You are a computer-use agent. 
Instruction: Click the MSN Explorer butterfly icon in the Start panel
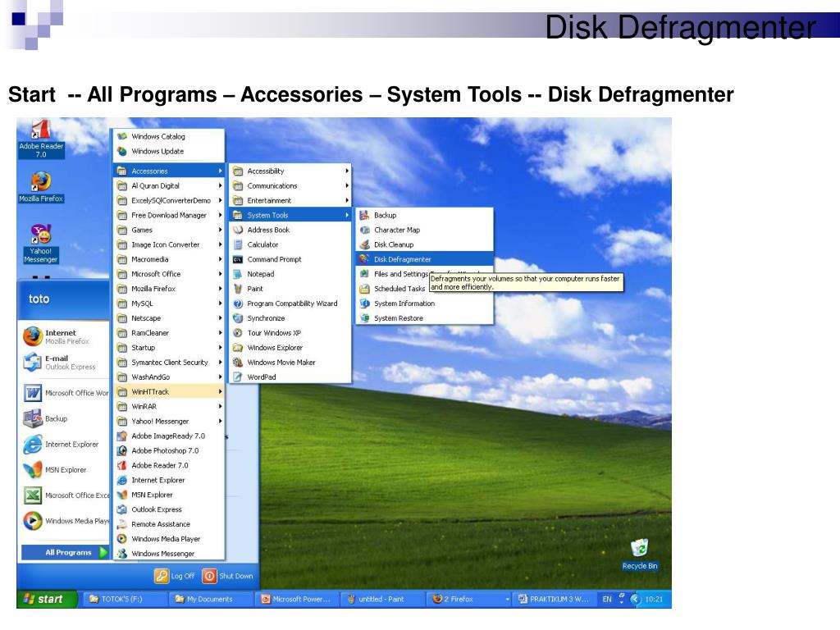[32, 470]
